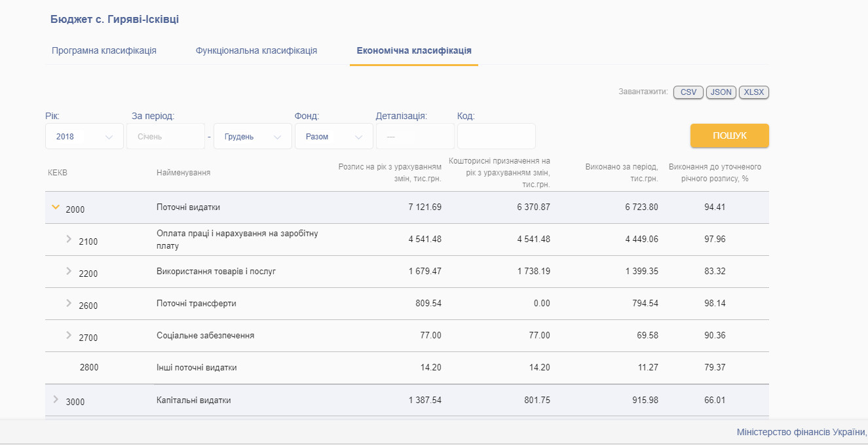Click the Код input field

497,136
